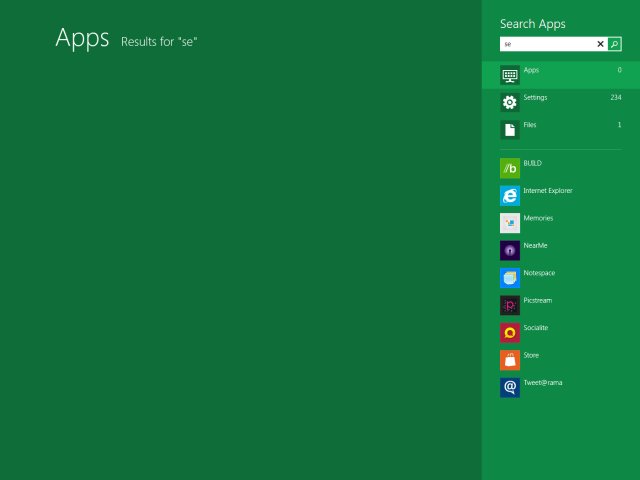Open the Internet Explorer icon

click(510, 195)
